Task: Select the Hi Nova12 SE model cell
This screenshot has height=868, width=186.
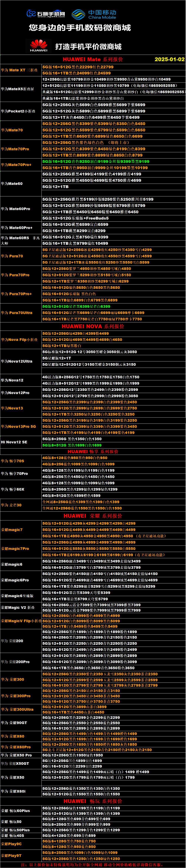Action: click(21, 442)
